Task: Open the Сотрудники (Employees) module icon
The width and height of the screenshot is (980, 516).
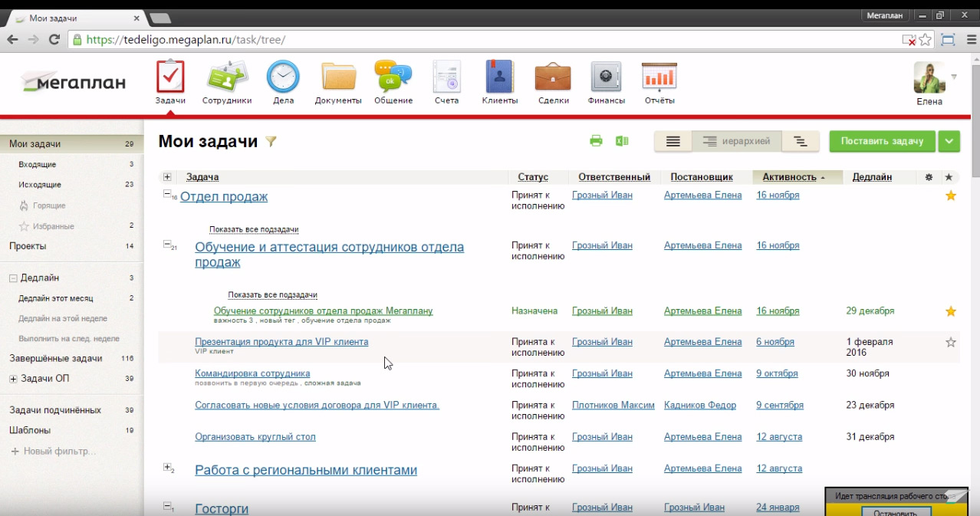Action: pyautogui.click(x=226, y=78)
